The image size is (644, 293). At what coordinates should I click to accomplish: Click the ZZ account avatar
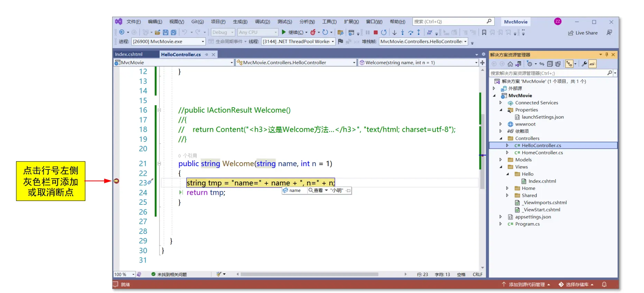[558, 21]
